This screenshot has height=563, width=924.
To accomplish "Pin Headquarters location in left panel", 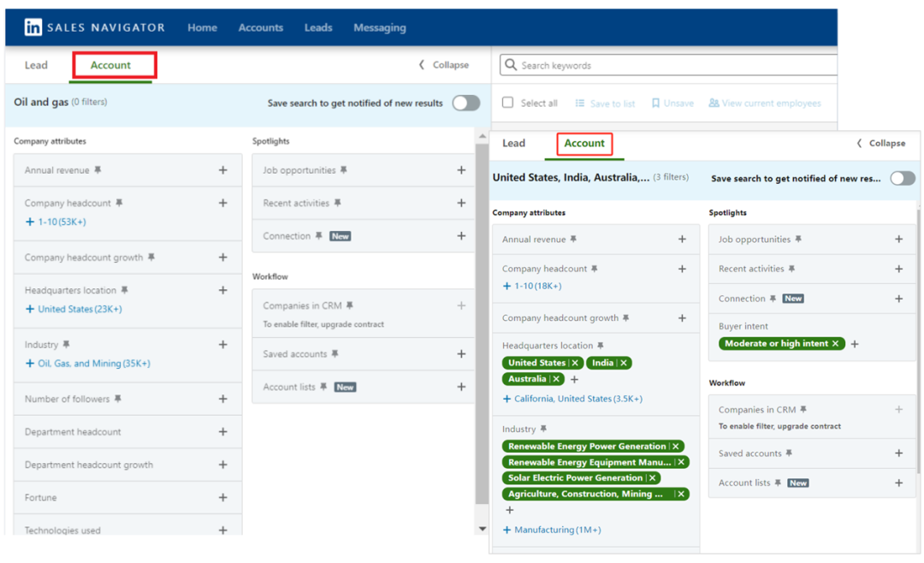I will (x=124, y=290).
